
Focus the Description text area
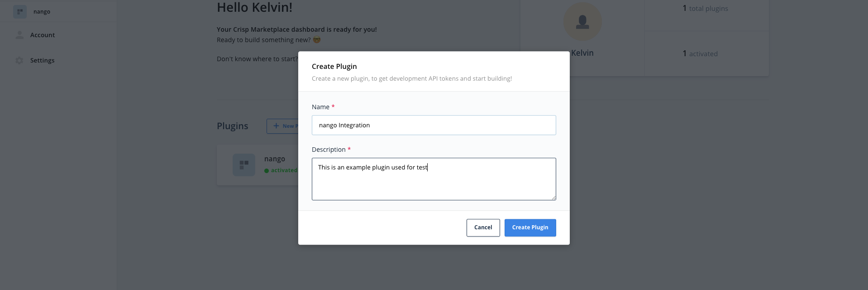click(x=434, y=179)
